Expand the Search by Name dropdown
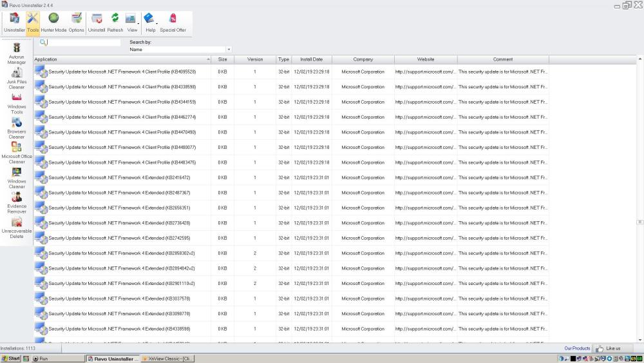The width and height of the screenshot is (644, 363). pos(229,50)
